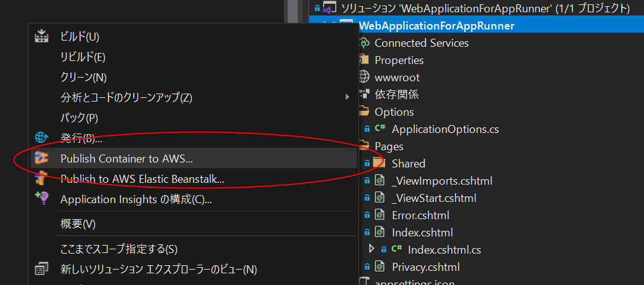Click the AWS Elastic Beanstalk icon
This screenshot has width=644, height=285.
(x=41, y=179)
